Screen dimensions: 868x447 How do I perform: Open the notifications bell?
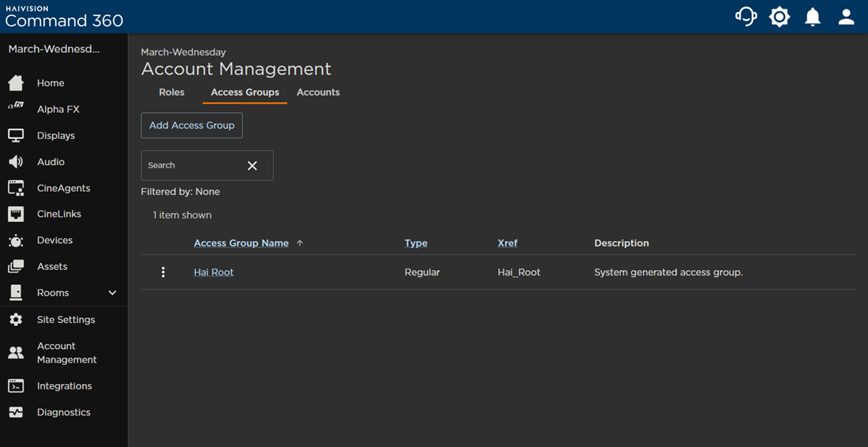click(813, 17)
